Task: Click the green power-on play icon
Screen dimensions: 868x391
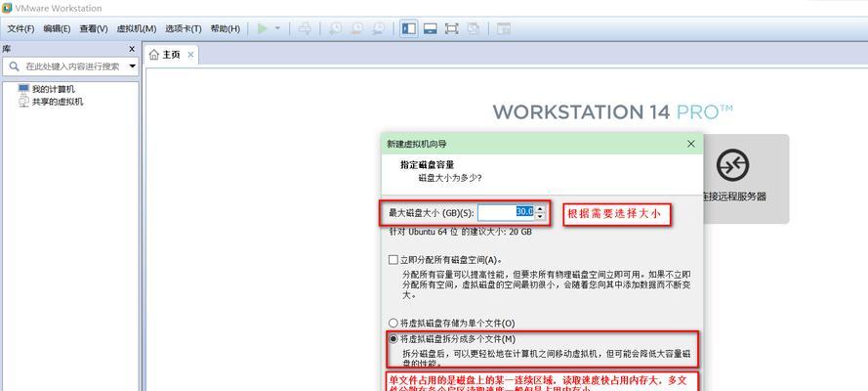Action: coord(263,28)
